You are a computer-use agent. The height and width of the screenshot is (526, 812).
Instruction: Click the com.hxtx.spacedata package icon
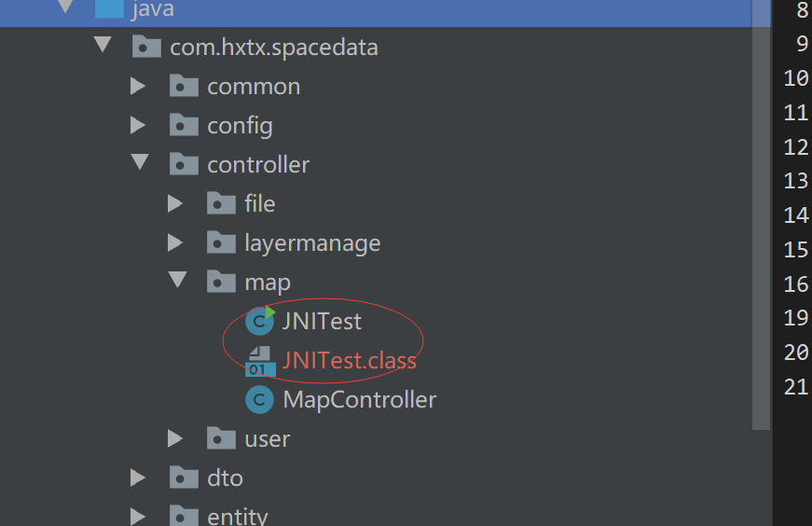coord(146,47)
